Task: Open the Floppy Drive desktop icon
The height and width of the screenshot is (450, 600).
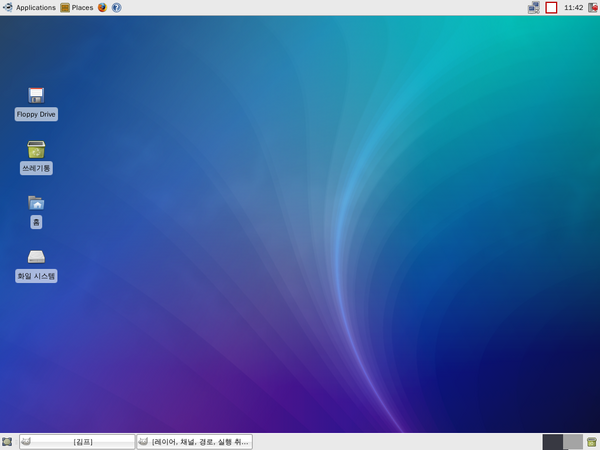Action: [x=36, y=95]
